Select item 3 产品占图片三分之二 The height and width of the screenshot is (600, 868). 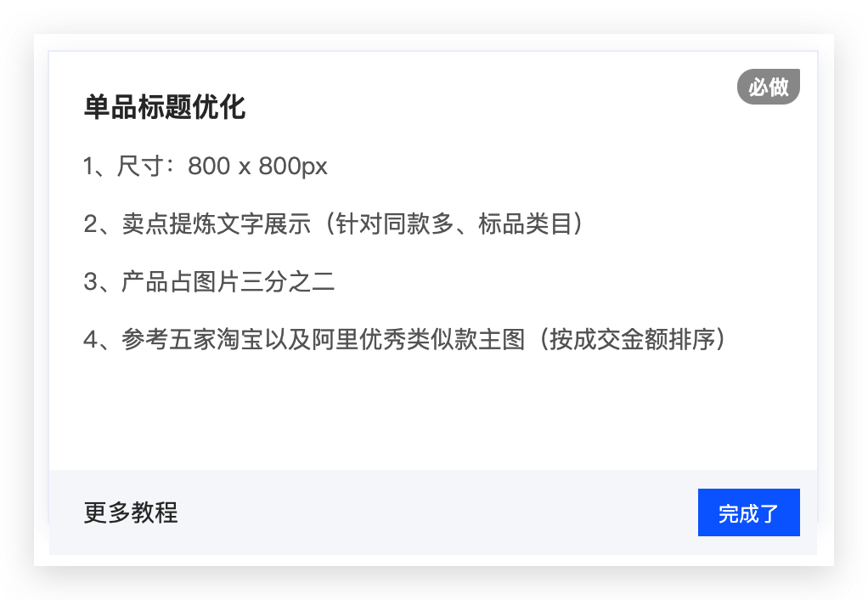pyautogui.click(x=209, y=281)
